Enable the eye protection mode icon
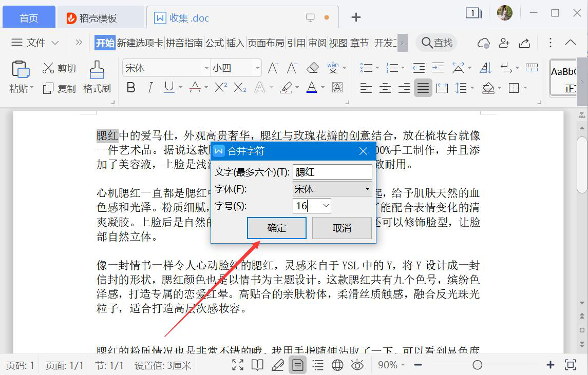588x375 pixels. pyautogui.click(x=357, y=365)
